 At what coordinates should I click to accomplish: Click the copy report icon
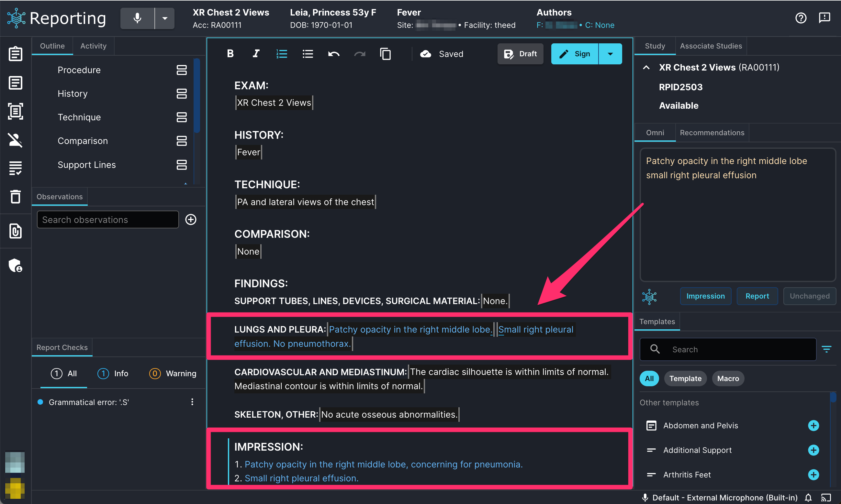385,54
